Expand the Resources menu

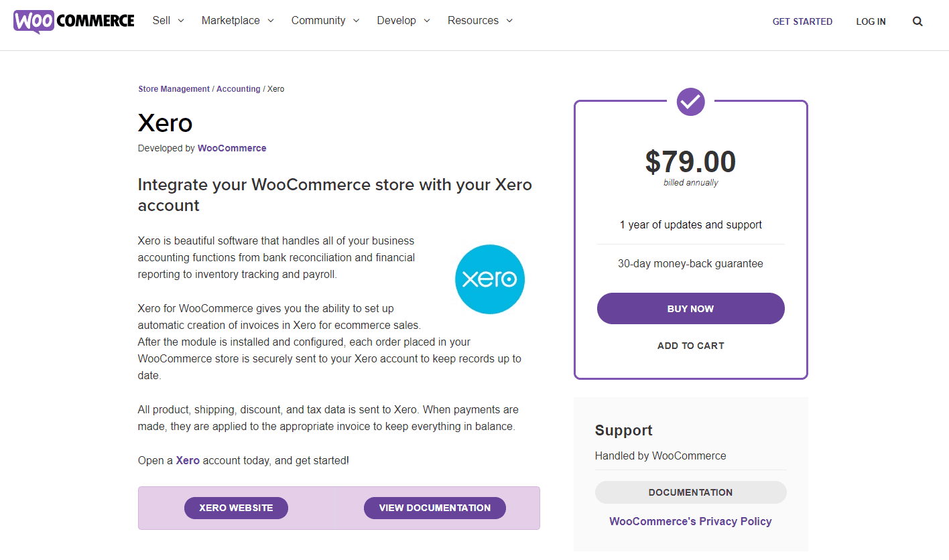(x=474, y=21)
